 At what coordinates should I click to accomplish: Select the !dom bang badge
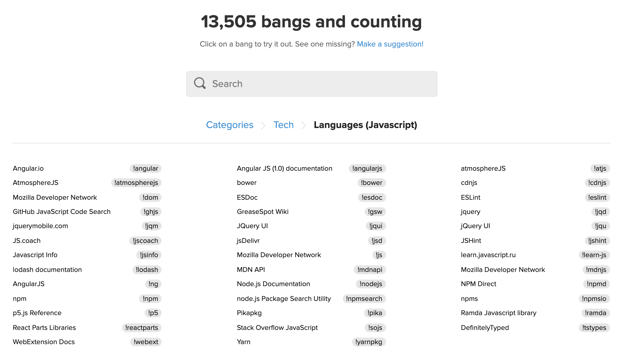pos(150,198)
